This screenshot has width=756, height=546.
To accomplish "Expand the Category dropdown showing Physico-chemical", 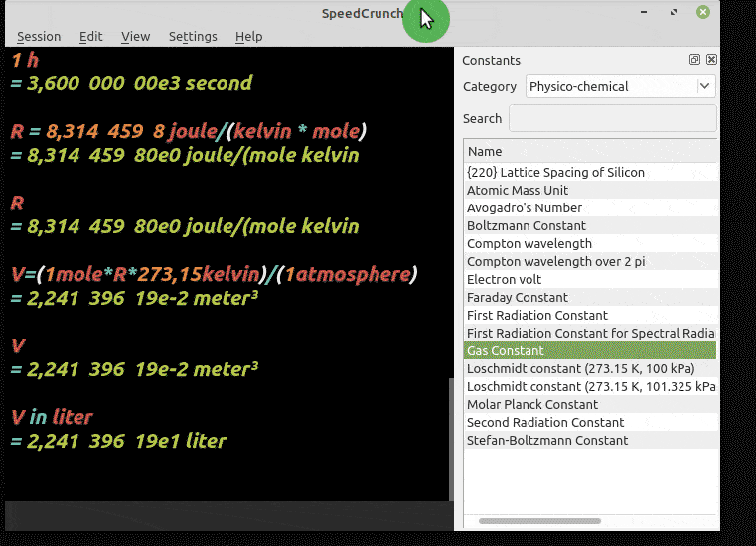I will coord(621,86).
